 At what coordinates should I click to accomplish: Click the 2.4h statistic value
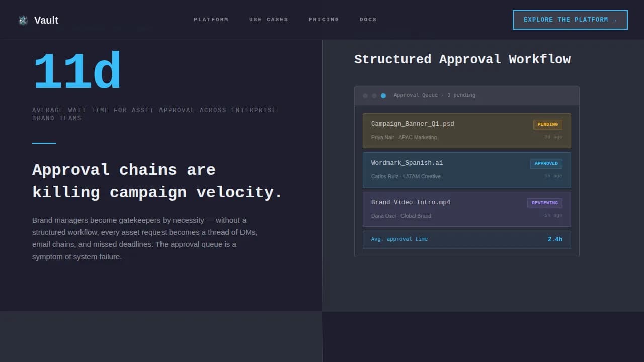click(x=555, y=239)
